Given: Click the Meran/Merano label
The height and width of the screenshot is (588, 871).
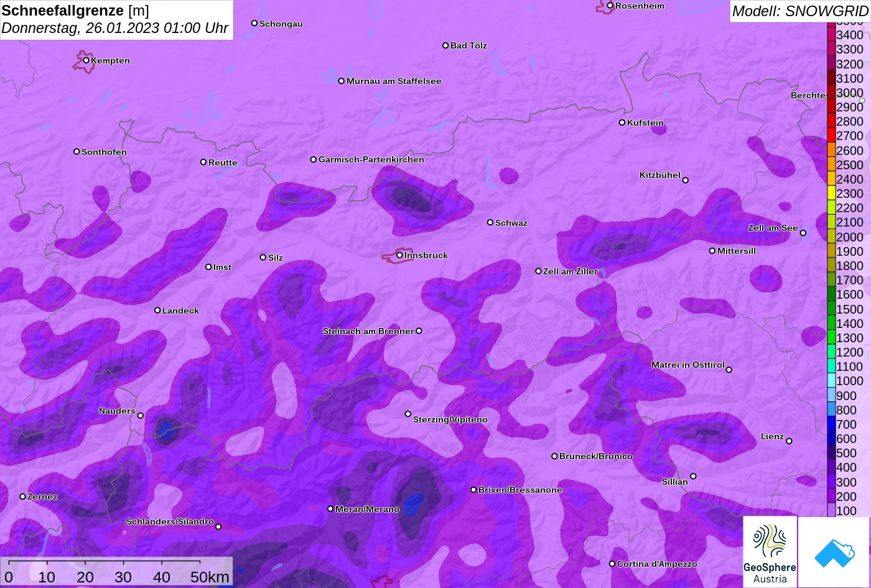Looking at the screenshot, I should pos(367,509).
